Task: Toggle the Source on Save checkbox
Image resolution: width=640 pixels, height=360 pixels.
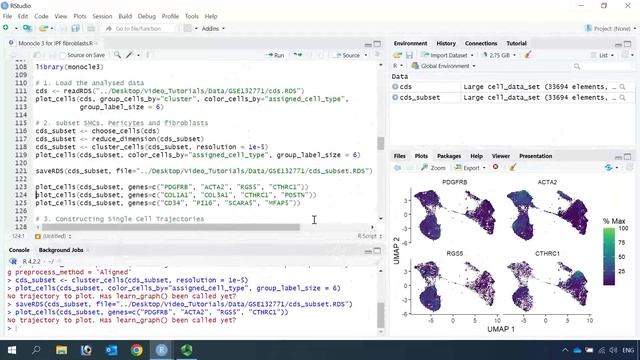Action: (x=63, y=55)
